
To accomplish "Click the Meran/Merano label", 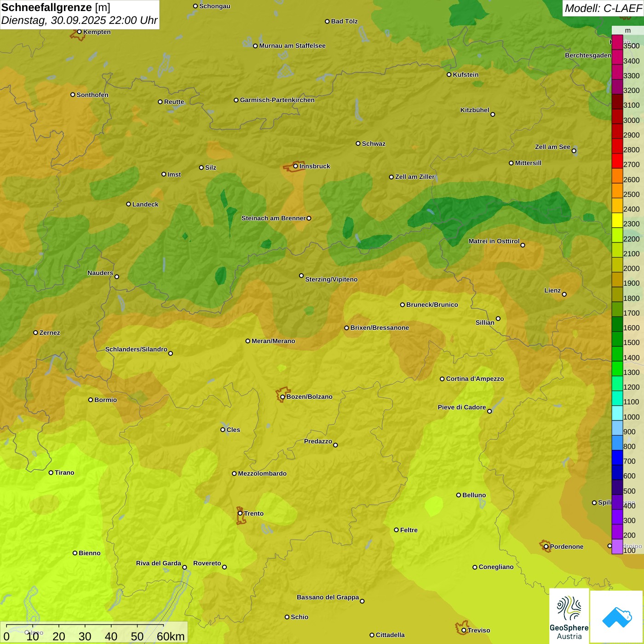I will [x=273, y=341].
